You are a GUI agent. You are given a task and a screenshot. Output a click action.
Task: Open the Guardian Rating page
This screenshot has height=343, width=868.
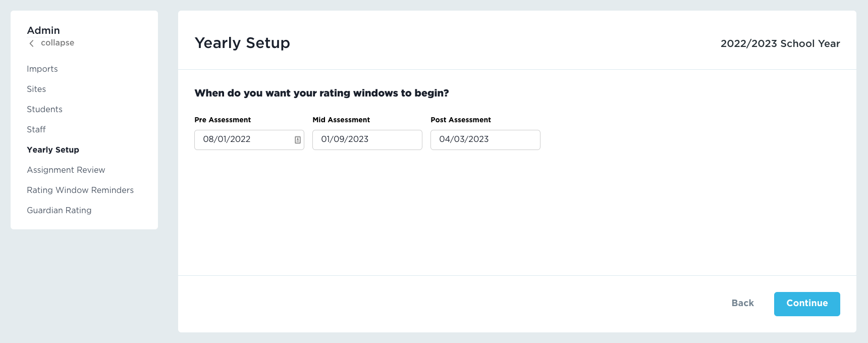pos(59,210)
